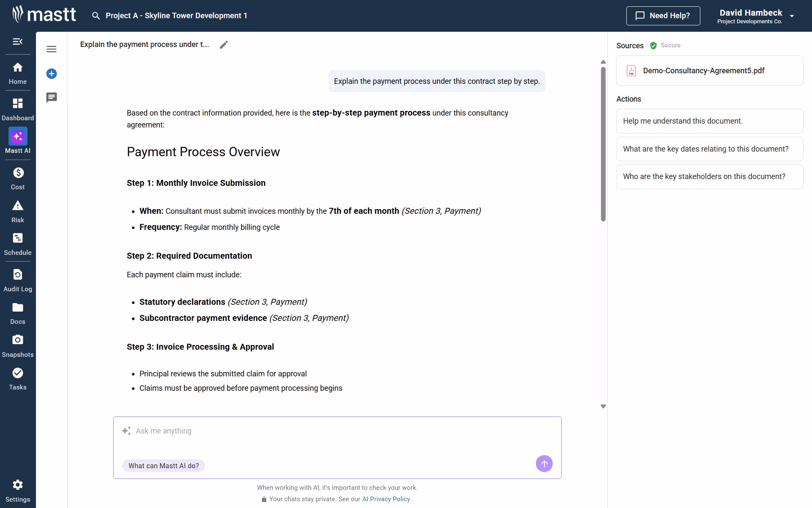This screenshot has width=812, height=508.
Task: Open the Risk section
Action: pos(17,210)
